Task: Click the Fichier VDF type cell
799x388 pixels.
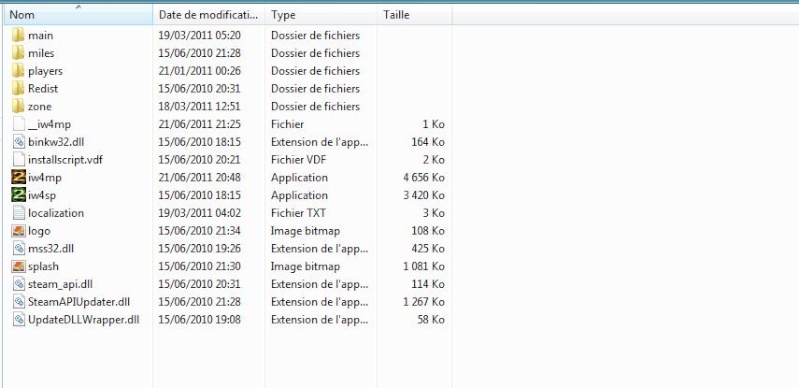Action: pos(298,160)
